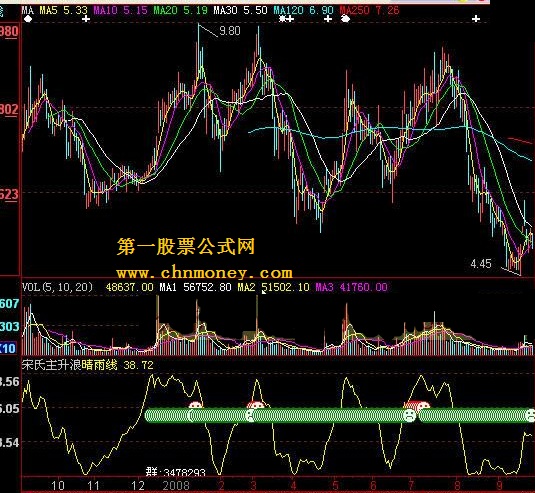
Task: Select the MA20 5.19 moving average label
Action: point(180,10)
